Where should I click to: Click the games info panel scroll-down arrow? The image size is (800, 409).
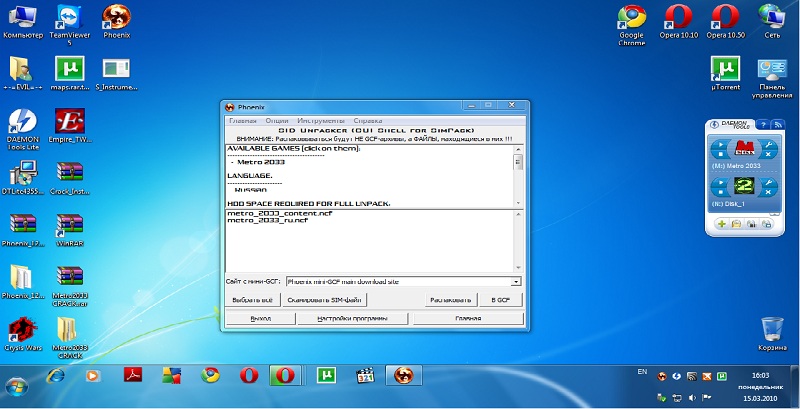point(518,203)
